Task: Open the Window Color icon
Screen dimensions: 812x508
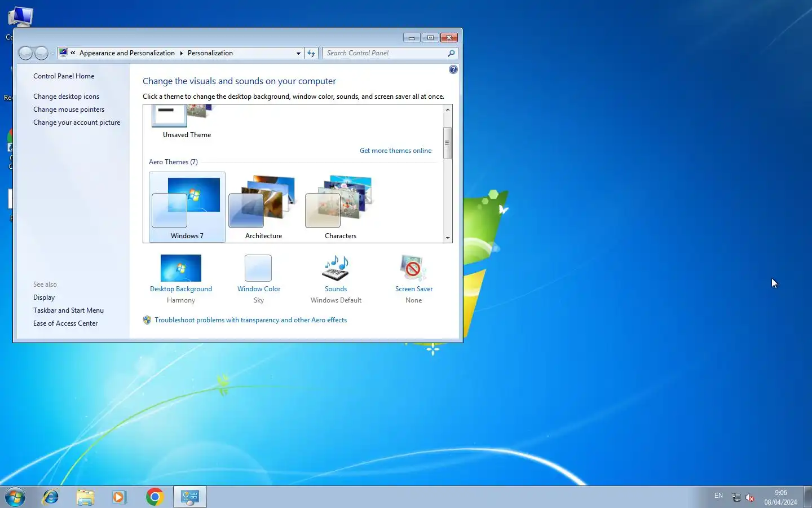Action: pos(258,268)
